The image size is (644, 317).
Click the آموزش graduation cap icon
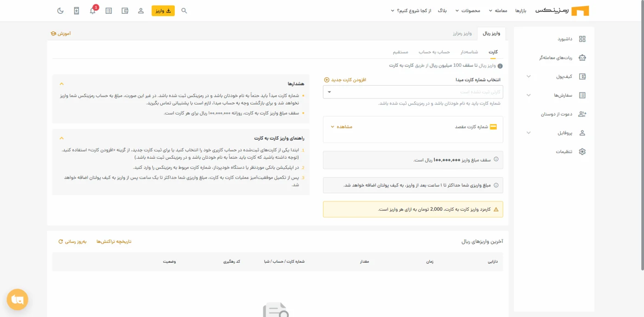tap(53, 34)
